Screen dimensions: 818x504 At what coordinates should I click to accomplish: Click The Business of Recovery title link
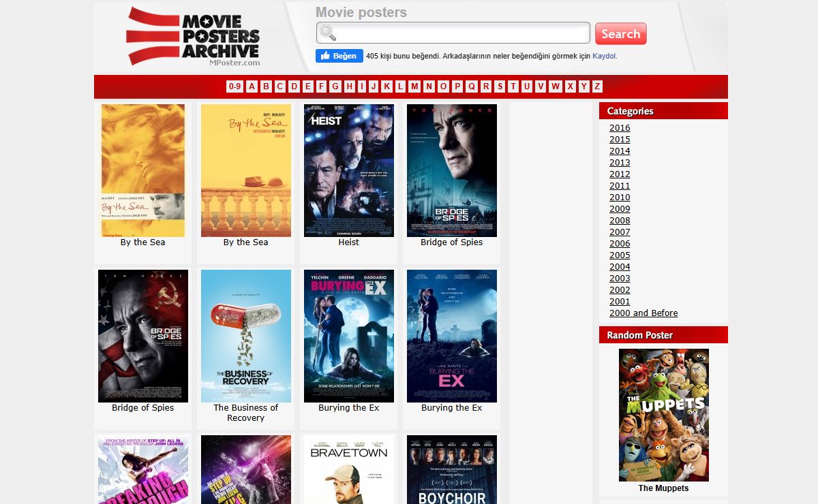click(x=246, y=413)
